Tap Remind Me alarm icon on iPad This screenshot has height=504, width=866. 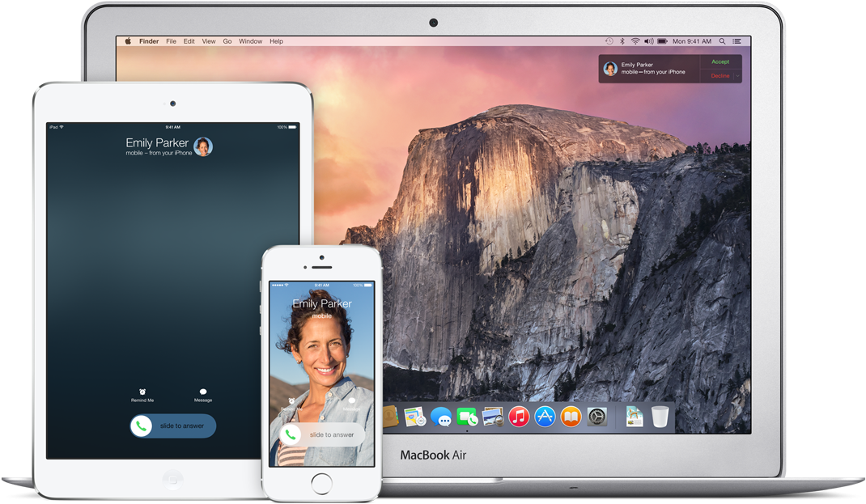click(x=142, y=392)
